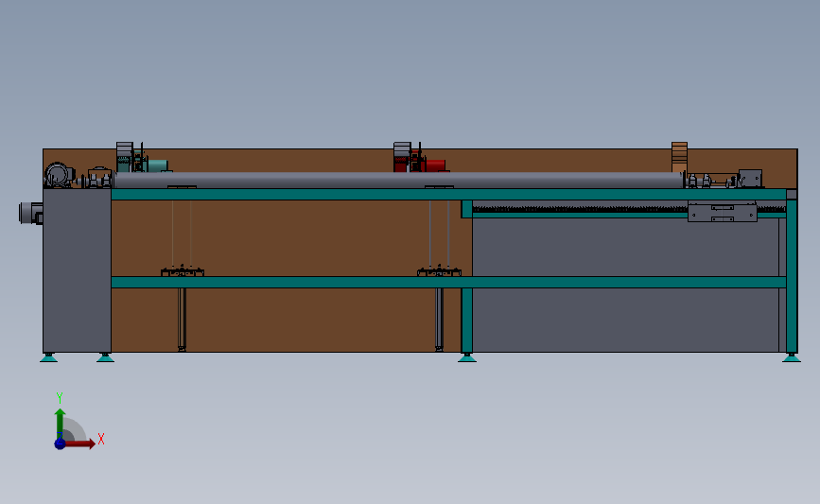The height and width of the screenshot is (504, 820).
Task: Select the gray cabinet on the left
Action: click(x=77, y=270)
